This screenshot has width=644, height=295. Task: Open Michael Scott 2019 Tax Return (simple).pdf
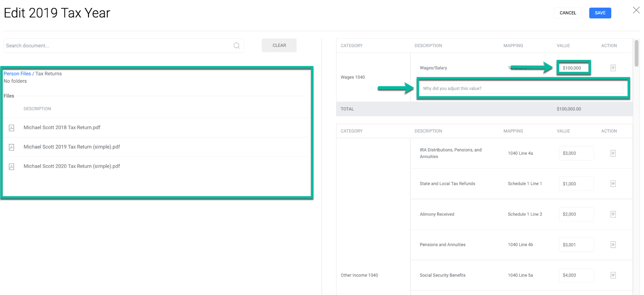[72, 147]
